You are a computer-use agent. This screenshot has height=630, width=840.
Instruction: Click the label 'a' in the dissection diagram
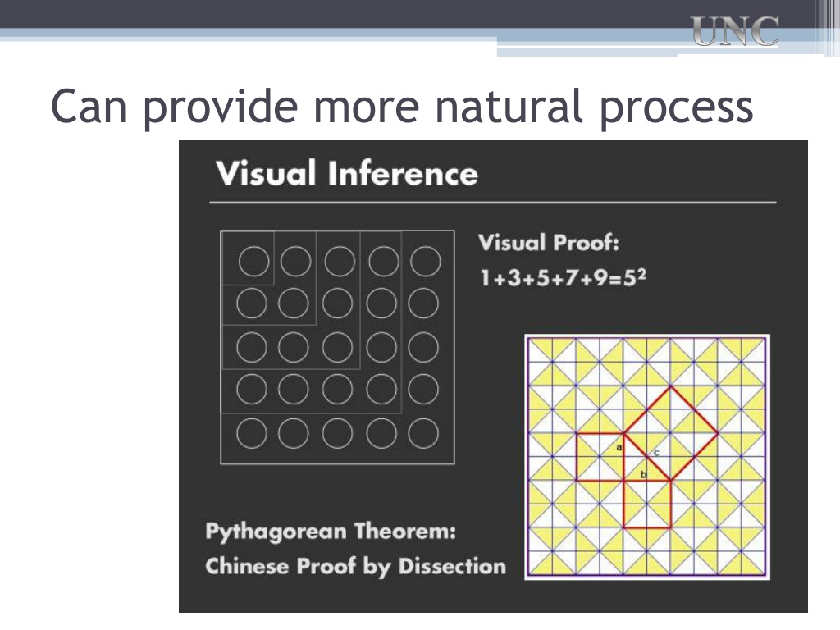(619, 447)
